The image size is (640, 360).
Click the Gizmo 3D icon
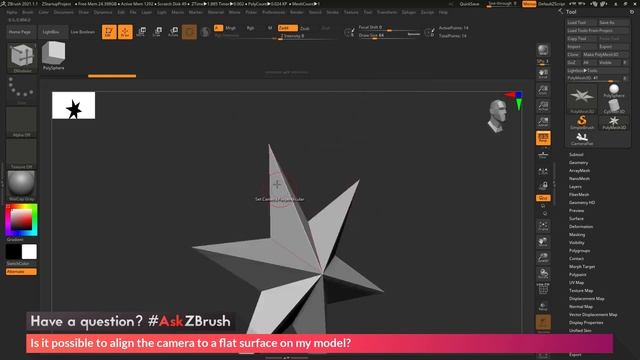click(189, 32)
